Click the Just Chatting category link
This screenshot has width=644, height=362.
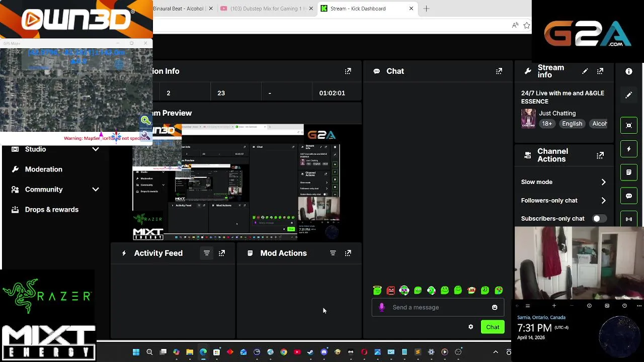tap(557, 114)
